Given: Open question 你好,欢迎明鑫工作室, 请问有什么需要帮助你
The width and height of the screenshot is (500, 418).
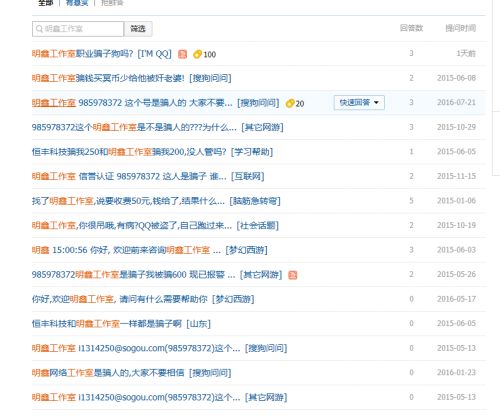Looking at the screenshot, I should (120, 299).
